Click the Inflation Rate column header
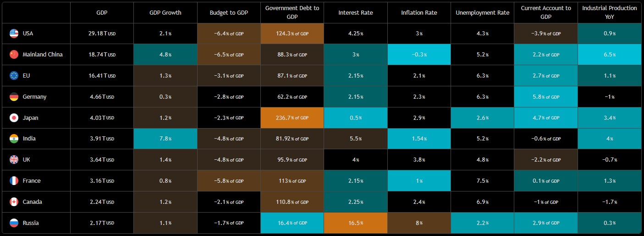 (x=418, y=12)
